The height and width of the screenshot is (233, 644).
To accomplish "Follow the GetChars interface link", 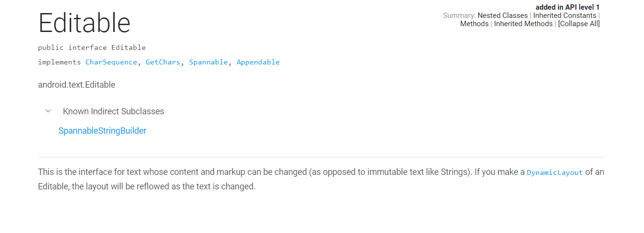I will 163,62.
